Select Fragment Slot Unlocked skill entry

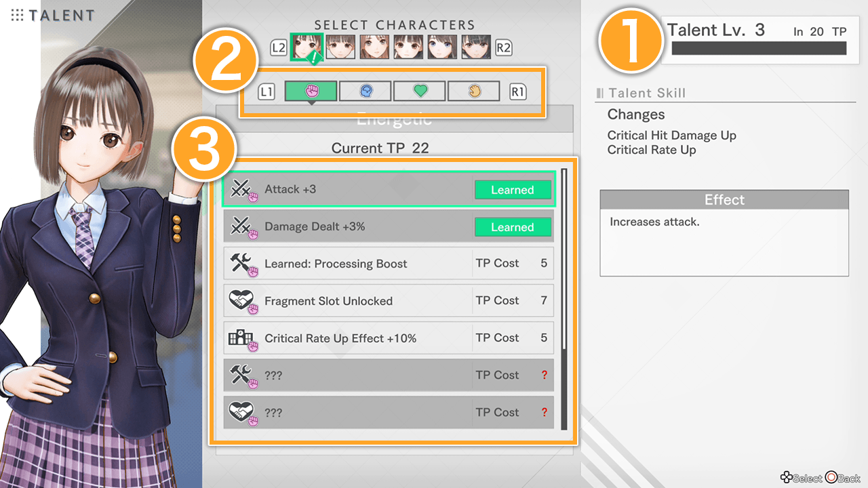click(x=389, y=301)
